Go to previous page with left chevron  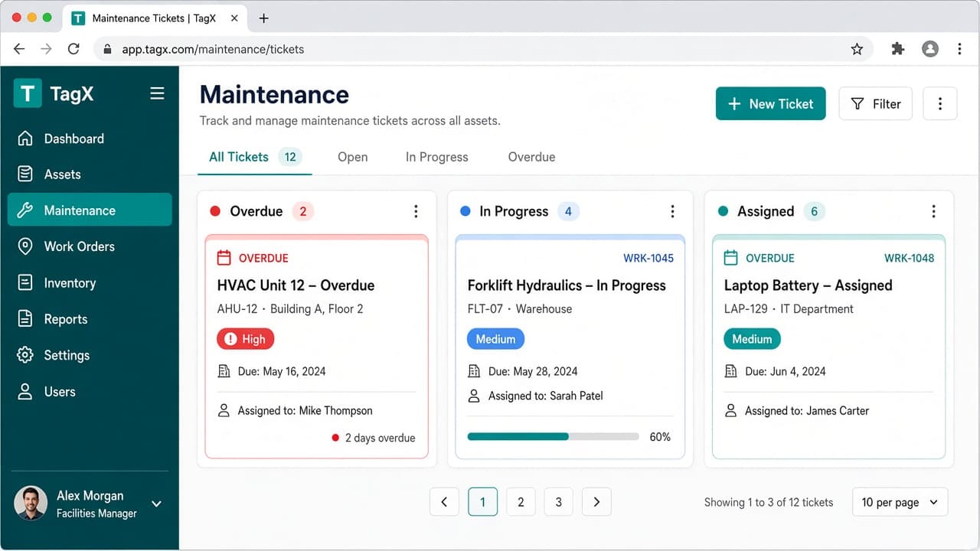point(444,502)
